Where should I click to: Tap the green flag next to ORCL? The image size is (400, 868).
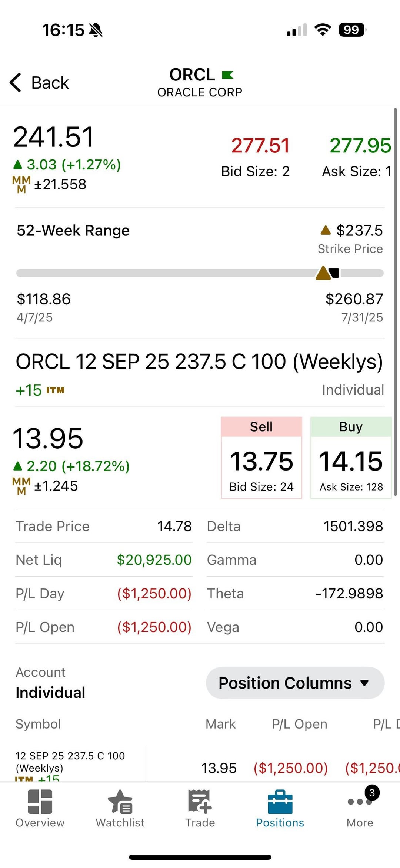227,75
